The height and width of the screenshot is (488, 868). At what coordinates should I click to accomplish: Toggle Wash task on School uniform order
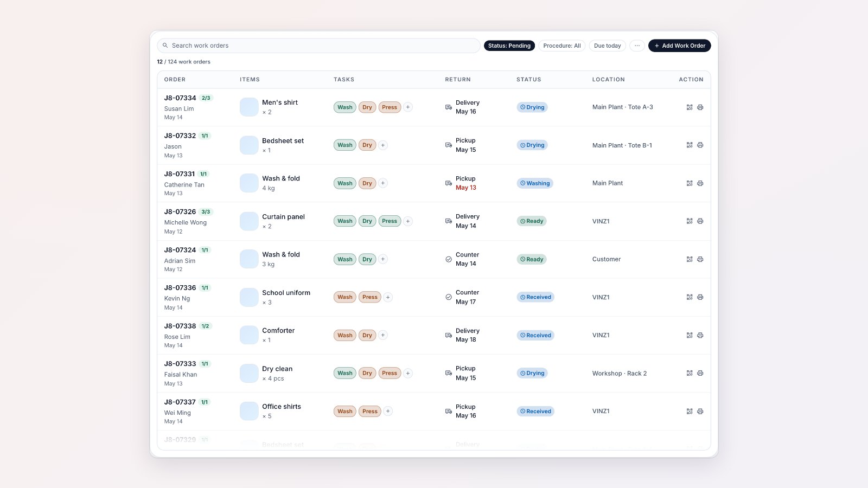[x=345, y=297]
